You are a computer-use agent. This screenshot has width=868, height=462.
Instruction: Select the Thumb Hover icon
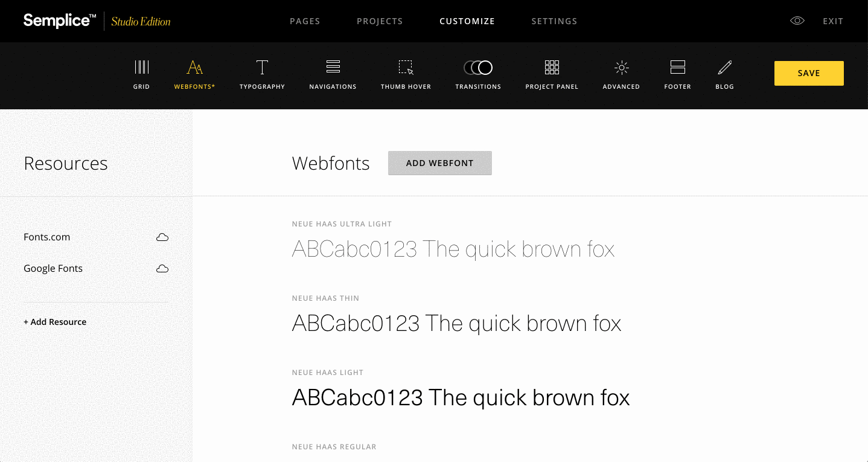point(406,67)
